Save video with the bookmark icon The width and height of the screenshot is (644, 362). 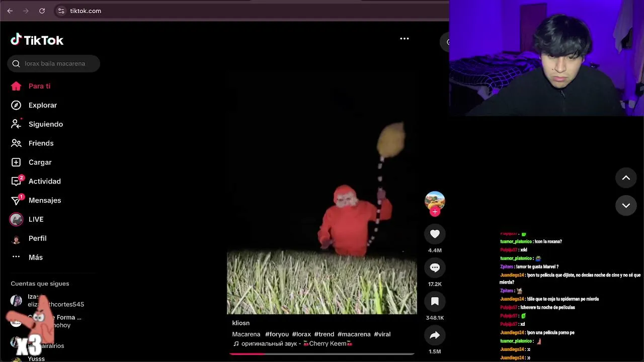tap(435, 301)
